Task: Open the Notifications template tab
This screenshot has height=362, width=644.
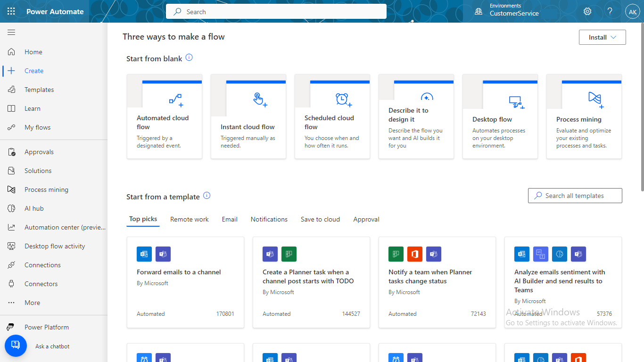Action: (x=269, y=219)
